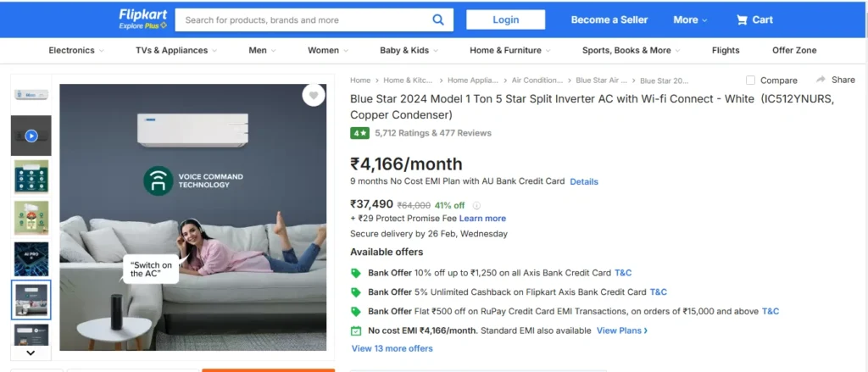This screenshot has height=372, width=868.
Task: Open the Cart link
Action: 754,20
